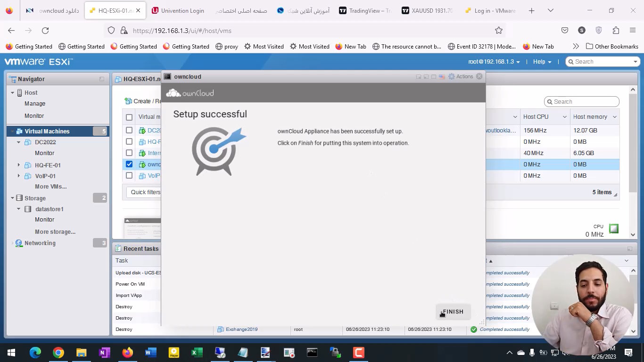The width and height of the screenshot is (644, 362).
Task: Open the Firefox Pocket save icon
Action: [565, 30]
